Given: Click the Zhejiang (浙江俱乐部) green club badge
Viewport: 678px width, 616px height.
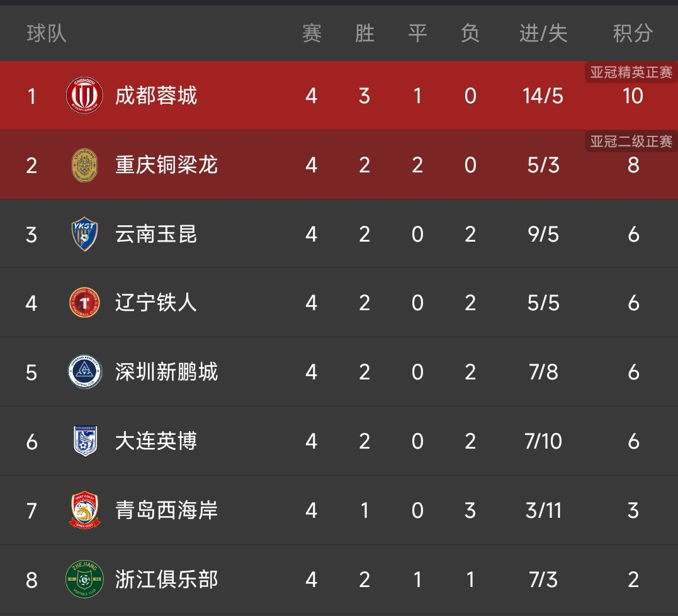Looking at the screenshot, I should 84,579.
